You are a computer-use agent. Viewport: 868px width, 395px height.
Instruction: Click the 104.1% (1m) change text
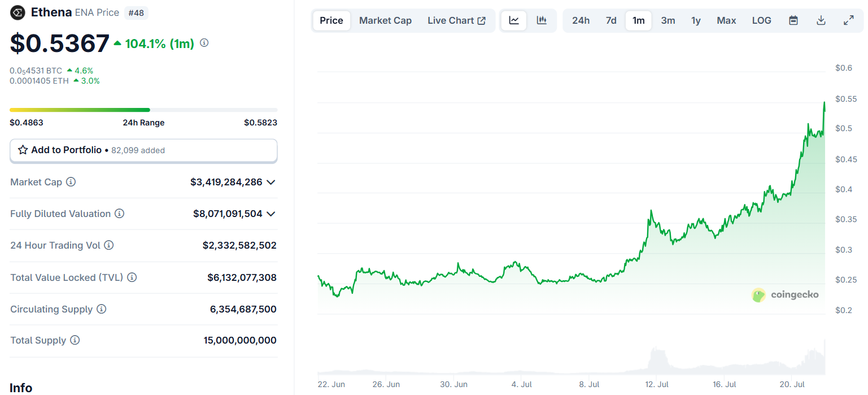click(x=160, y=44)
